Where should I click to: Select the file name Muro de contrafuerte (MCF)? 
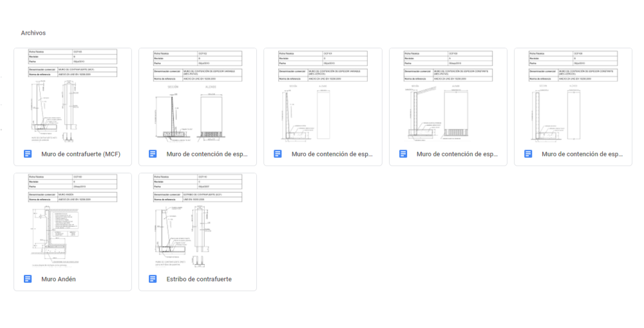(x=81, y=154)
